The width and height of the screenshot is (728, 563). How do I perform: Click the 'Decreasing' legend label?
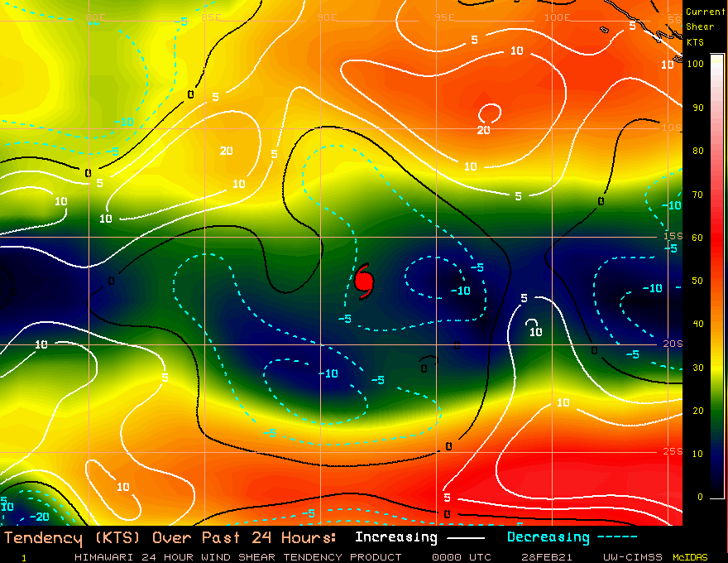pyautogui.click(x=548, y=537)
